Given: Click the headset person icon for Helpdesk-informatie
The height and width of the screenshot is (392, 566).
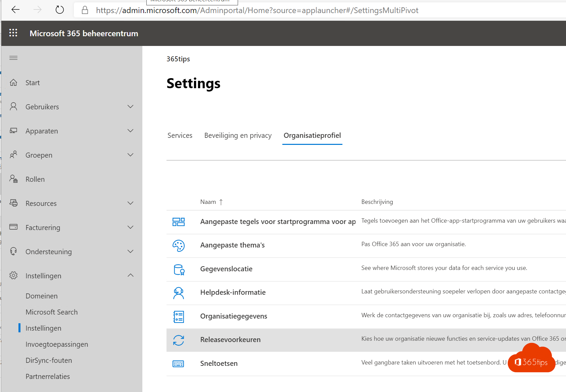Looking at the screenshot, I should pos(179,293).
